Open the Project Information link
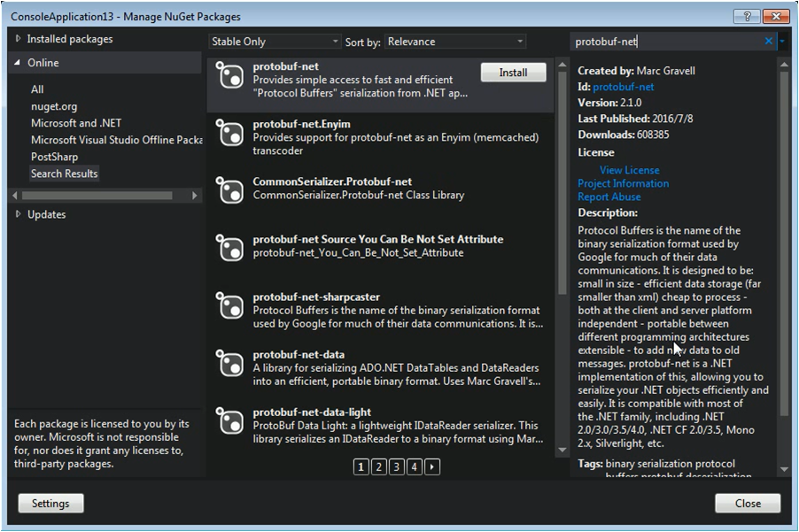 (x=624, y=183)
